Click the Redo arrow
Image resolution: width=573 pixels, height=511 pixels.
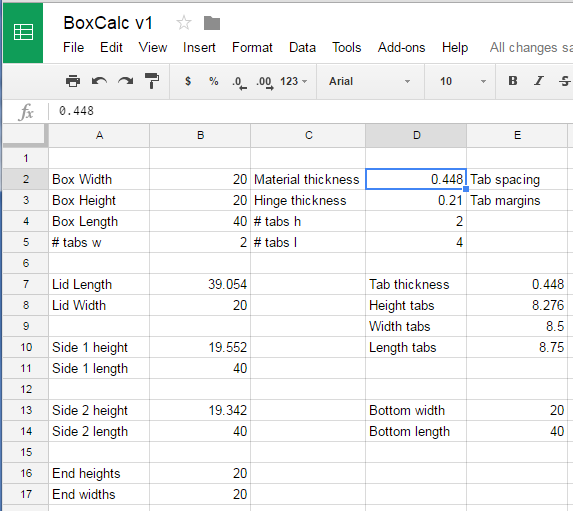(126, 81)
